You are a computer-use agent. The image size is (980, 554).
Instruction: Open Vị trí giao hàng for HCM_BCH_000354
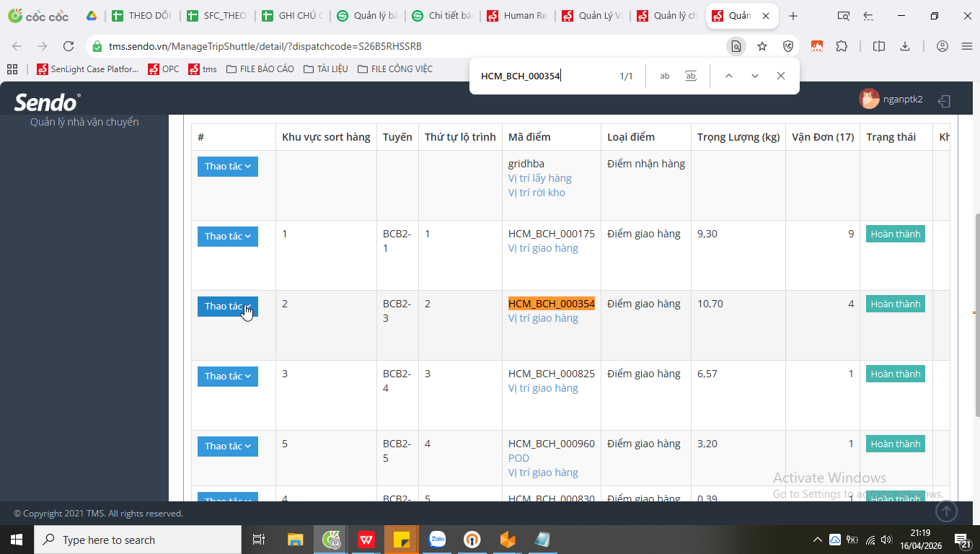[x=543, y=318]
